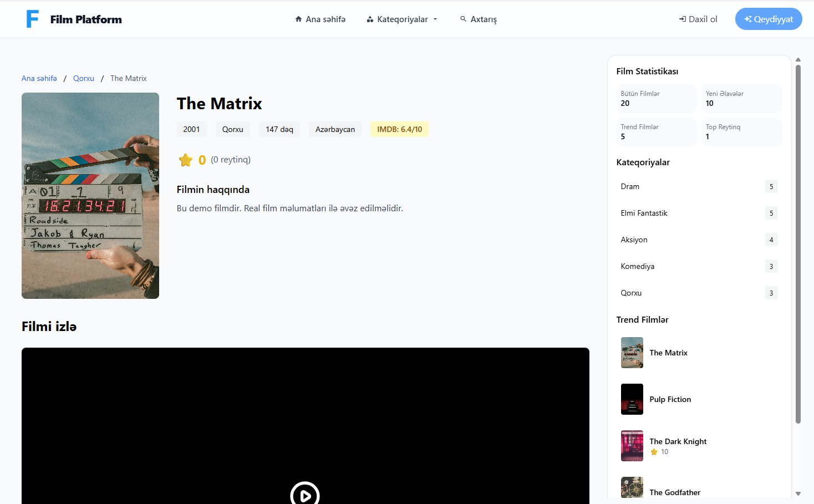Image resolution: width=814 pixels, height=504 pixels.
Task: Open Pulp Fiction trending thumbnail
Action: tap(632, 399)
